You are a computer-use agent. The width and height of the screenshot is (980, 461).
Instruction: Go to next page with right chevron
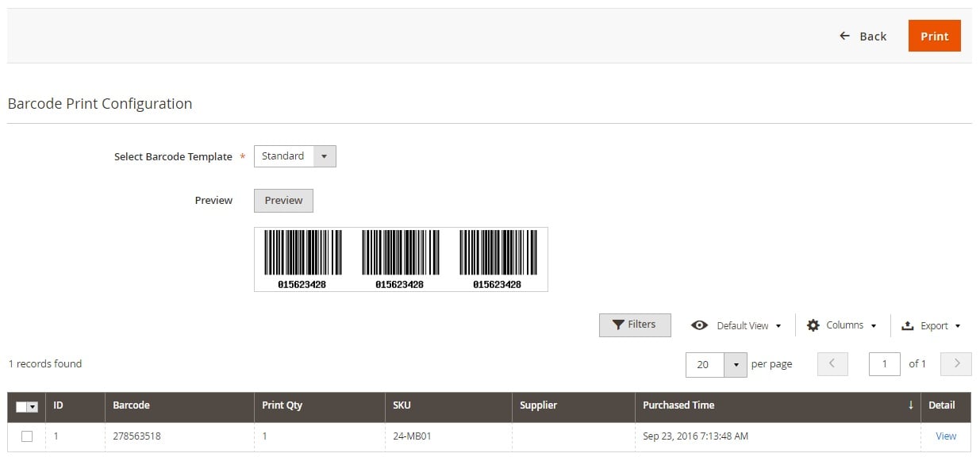click(956, 364)
